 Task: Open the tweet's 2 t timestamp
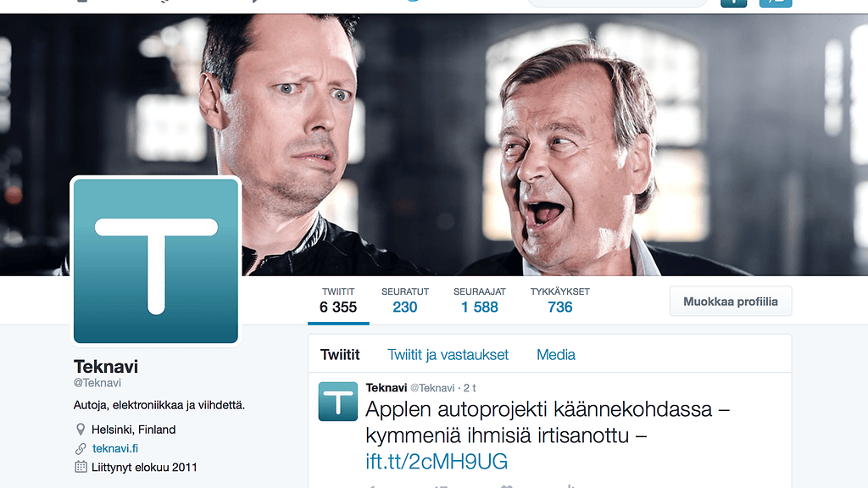point(470,388)
